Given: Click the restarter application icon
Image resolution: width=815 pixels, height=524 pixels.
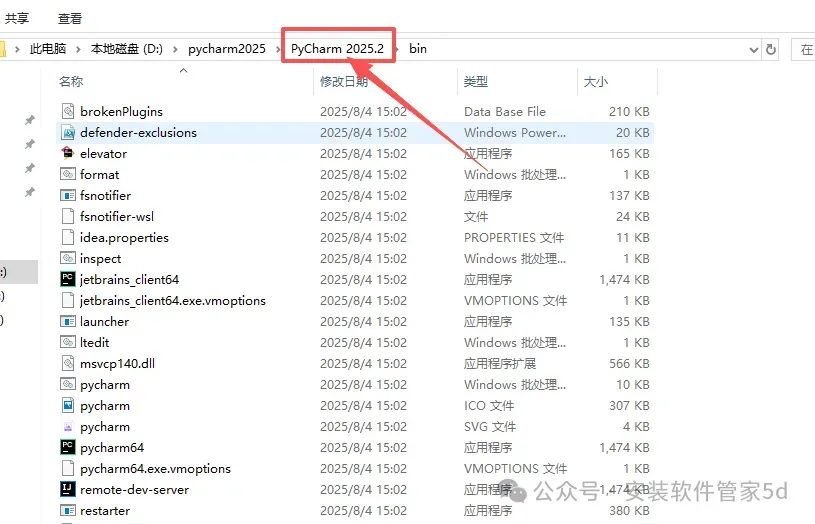Looking at the screenshot, I should point(68,510).
